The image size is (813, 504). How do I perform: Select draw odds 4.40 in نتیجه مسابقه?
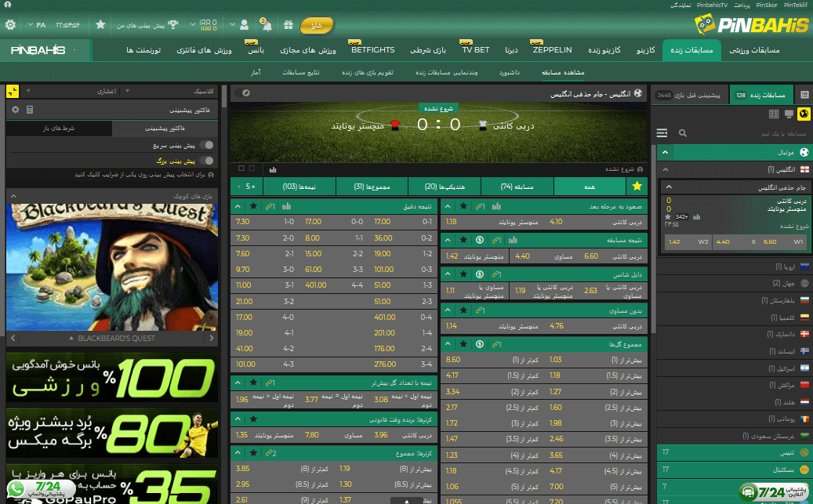[x=544, y=256]
